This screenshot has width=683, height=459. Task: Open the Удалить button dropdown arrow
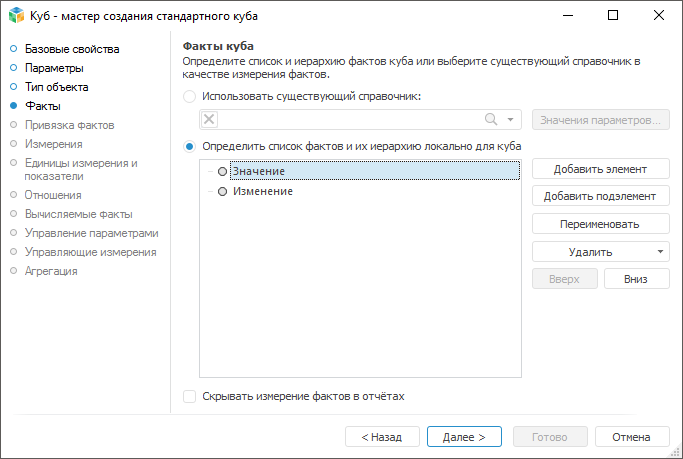(x=660, y=252)
